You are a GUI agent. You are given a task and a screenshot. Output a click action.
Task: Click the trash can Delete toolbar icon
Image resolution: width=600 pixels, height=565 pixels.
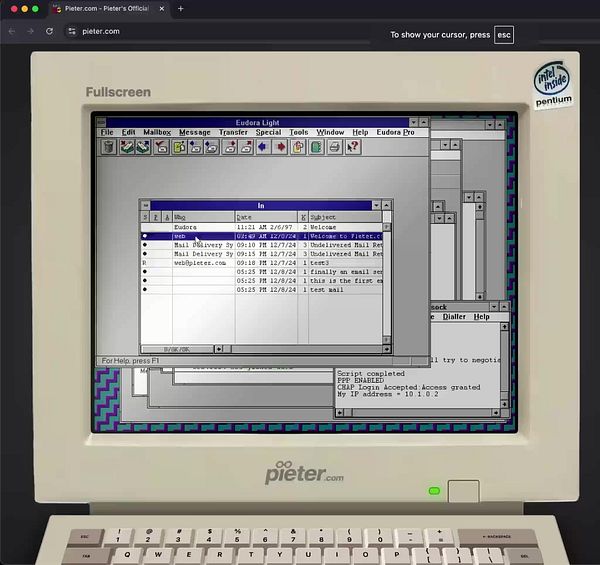click(108, 147)
